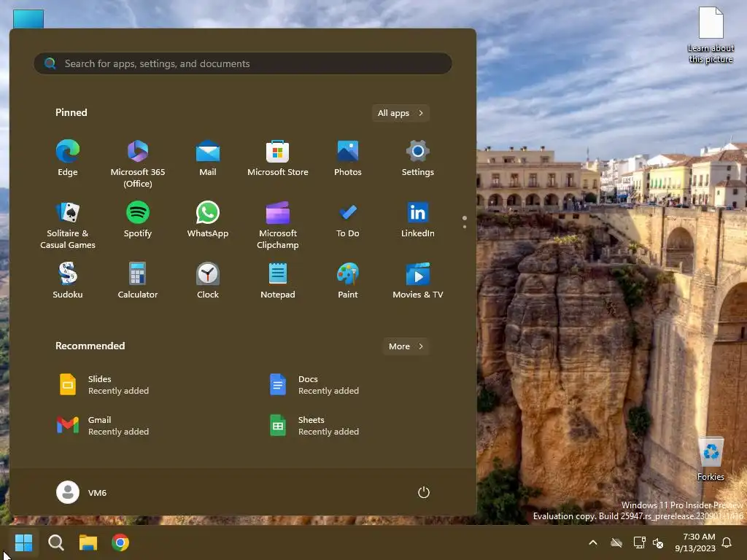The image size is (747, 560).
Task: Open Settings from pinned apps
Action: (418, 158)
